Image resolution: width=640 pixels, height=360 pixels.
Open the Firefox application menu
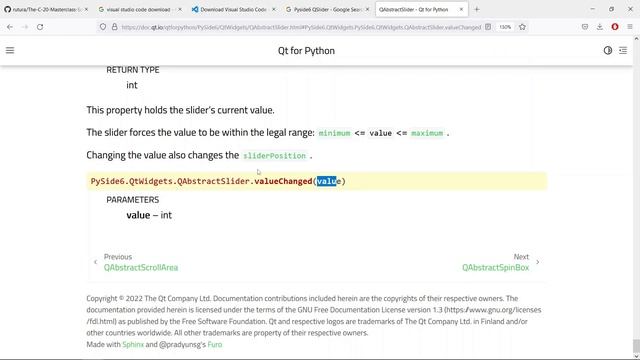click(x=630, y=27)
